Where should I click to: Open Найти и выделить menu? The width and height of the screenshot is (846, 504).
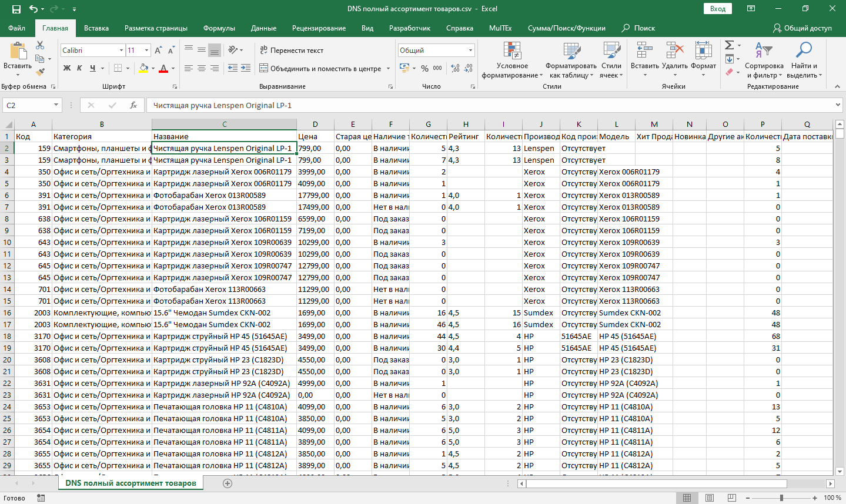tap(804, 60)
